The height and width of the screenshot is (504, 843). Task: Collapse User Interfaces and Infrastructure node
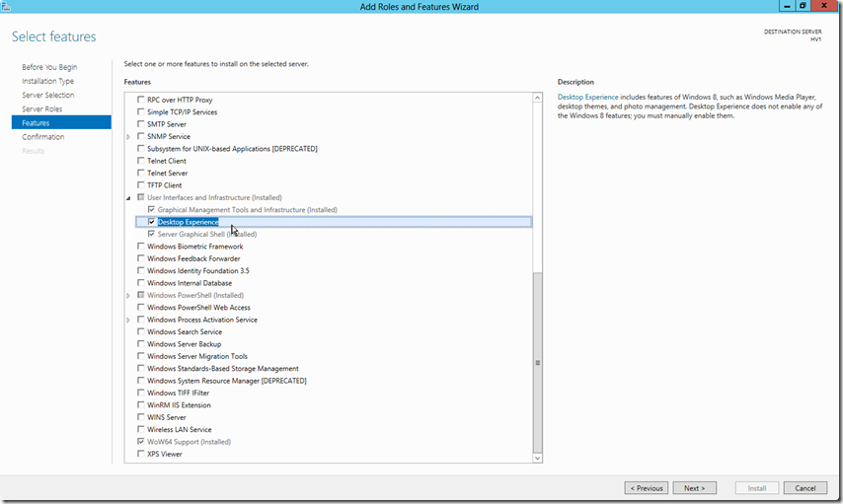128,197
